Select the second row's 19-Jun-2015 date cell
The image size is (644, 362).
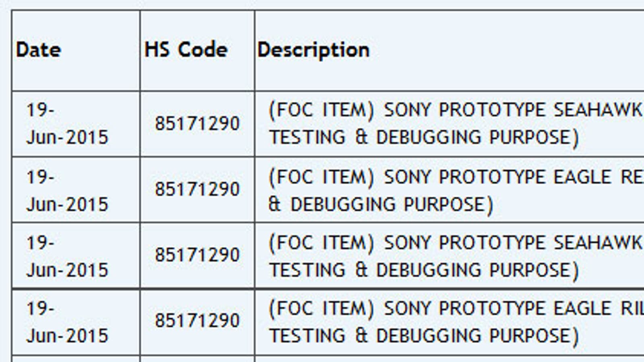click(x=67, y=190)
